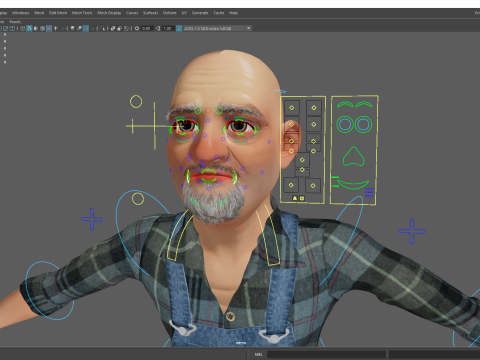
Task: Open the UV menu
Action: point(184,13)
